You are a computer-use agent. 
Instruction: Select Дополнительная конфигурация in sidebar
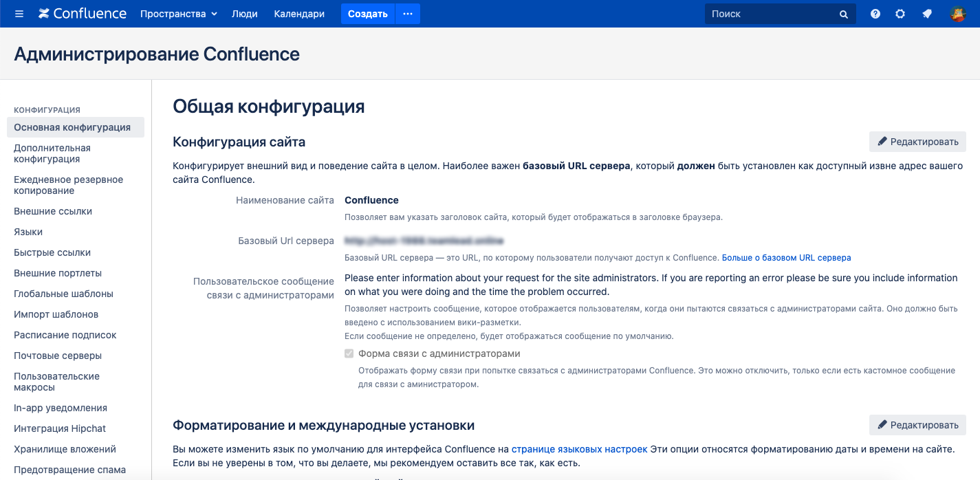(x=52, y=153)
